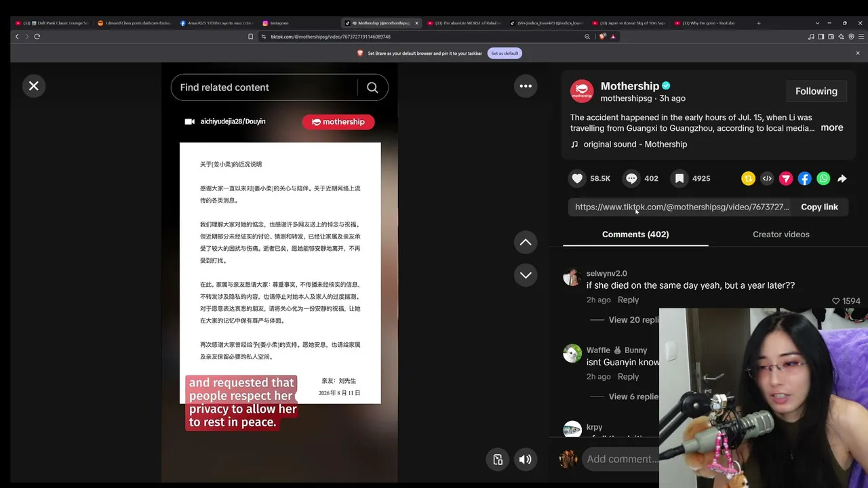Image resolution: width=868 pixels, height=488 pixels.
Task: Expand View 20 replies under selwynv2.0
Action: tap(634, 320)
